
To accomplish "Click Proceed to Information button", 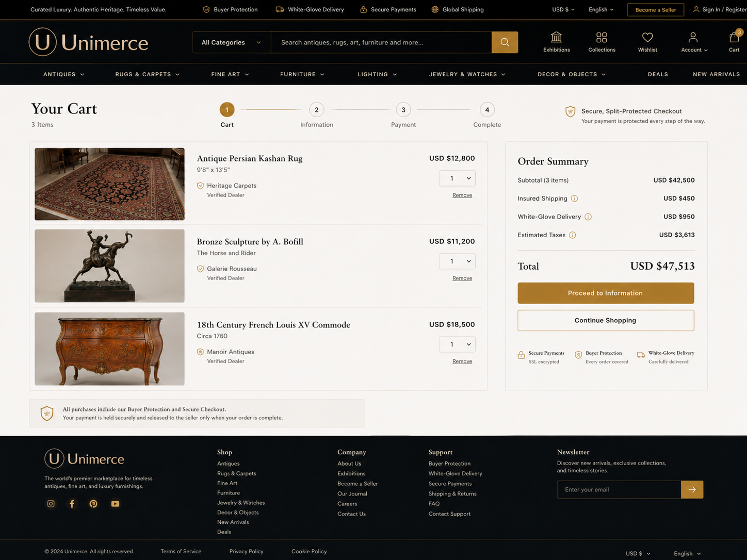I will click(x=606, y=293).
